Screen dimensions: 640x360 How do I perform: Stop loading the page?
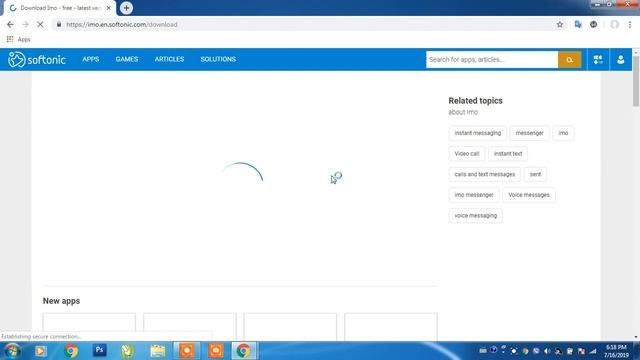coord(40,24)
